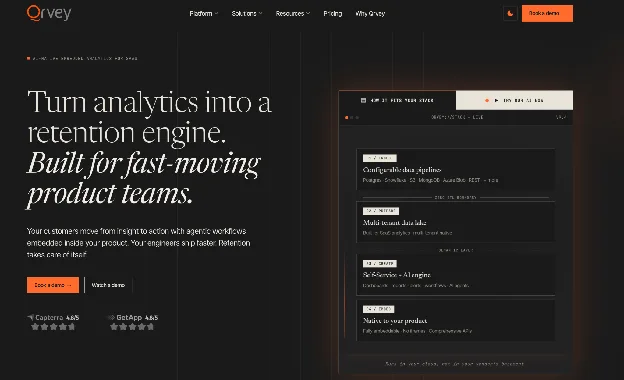
Task: Open the Capterra rating badge
Action: (53, 322)
